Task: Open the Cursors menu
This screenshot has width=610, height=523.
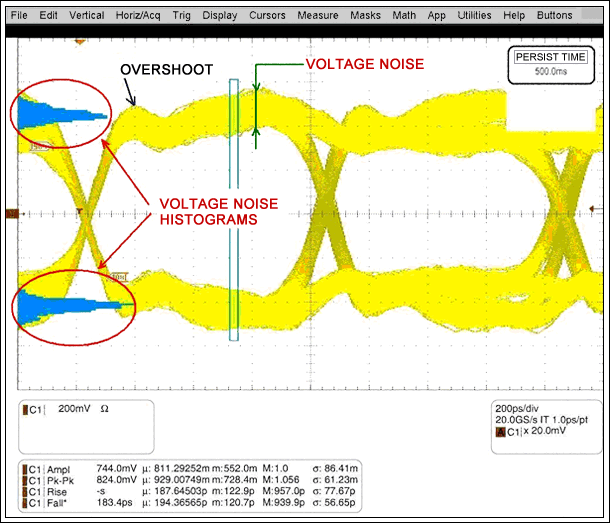Action: 267,16
